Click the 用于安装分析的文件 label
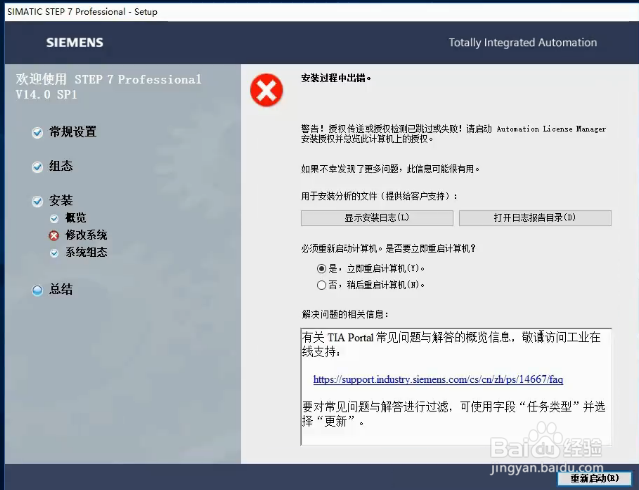The width and height of the screenshot is (639, 490). [379, 196]
